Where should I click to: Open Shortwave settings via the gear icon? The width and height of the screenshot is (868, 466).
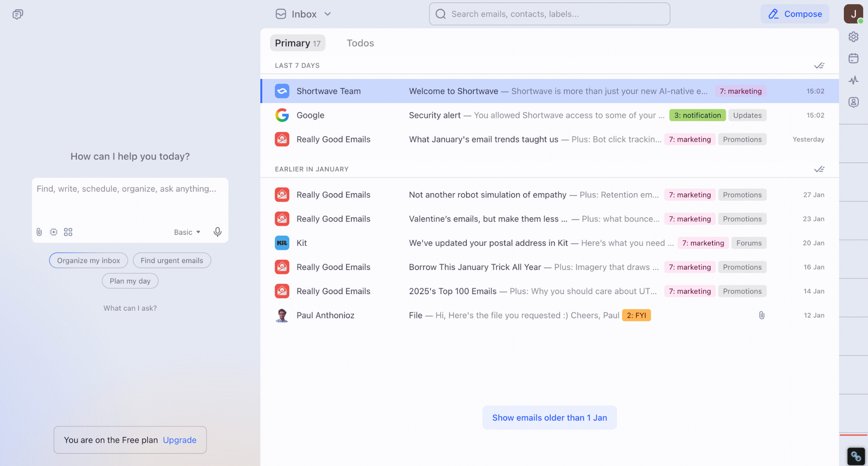point(854,37)
